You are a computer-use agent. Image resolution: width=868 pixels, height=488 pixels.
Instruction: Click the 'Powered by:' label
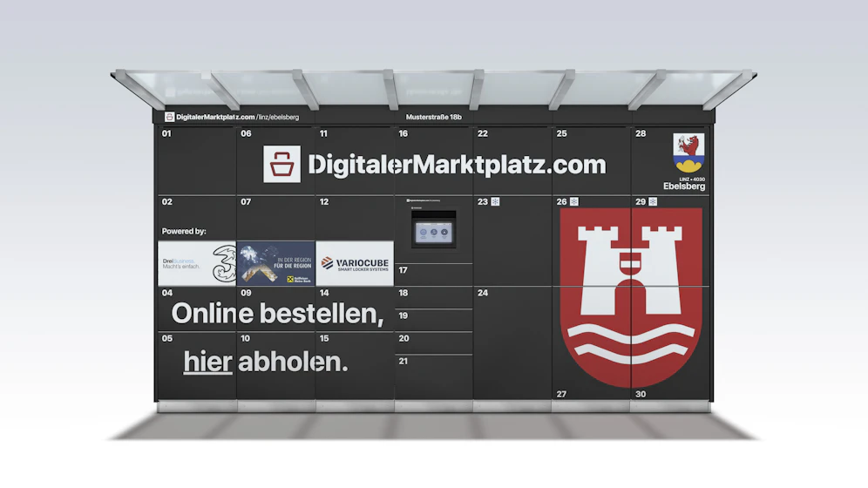[x=184, y=231]
